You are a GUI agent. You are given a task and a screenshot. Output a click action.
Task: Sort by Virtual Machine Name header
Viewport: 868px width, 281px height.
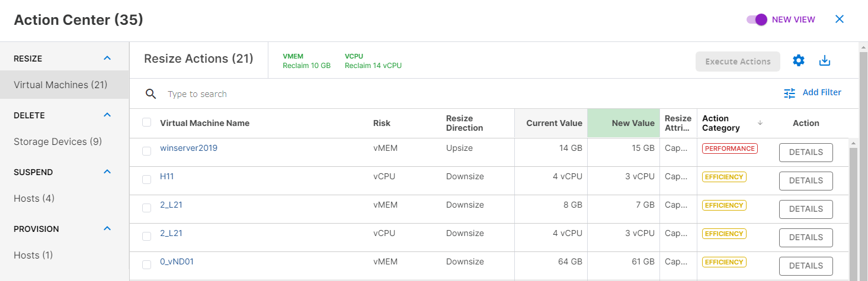click(204, 123)
